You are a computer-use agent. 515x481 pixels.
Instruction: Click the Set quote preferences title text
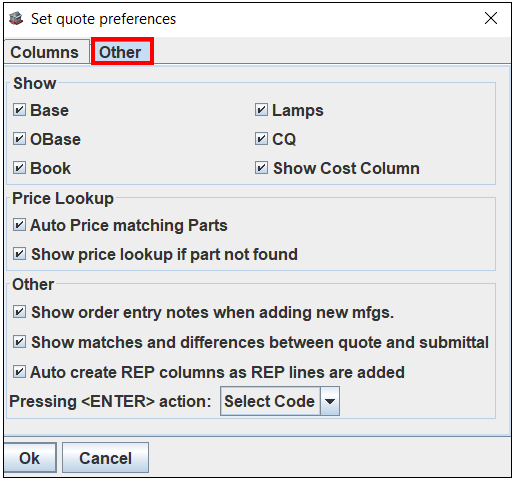pos(103,19)
